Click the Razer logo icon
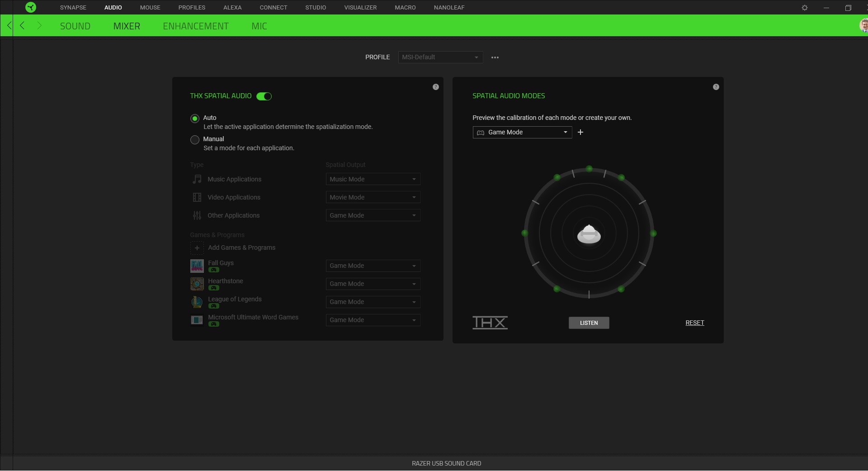868x471 pixels. point(31,7)
